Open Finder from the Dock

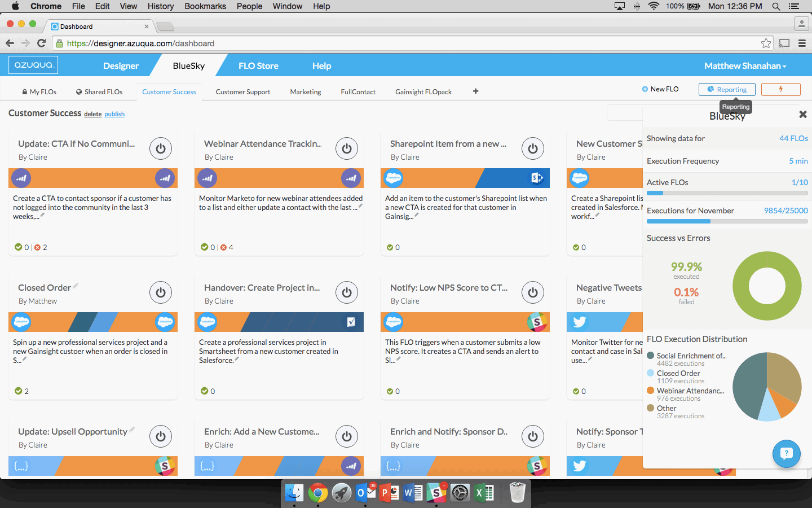(x=294, y=493)
